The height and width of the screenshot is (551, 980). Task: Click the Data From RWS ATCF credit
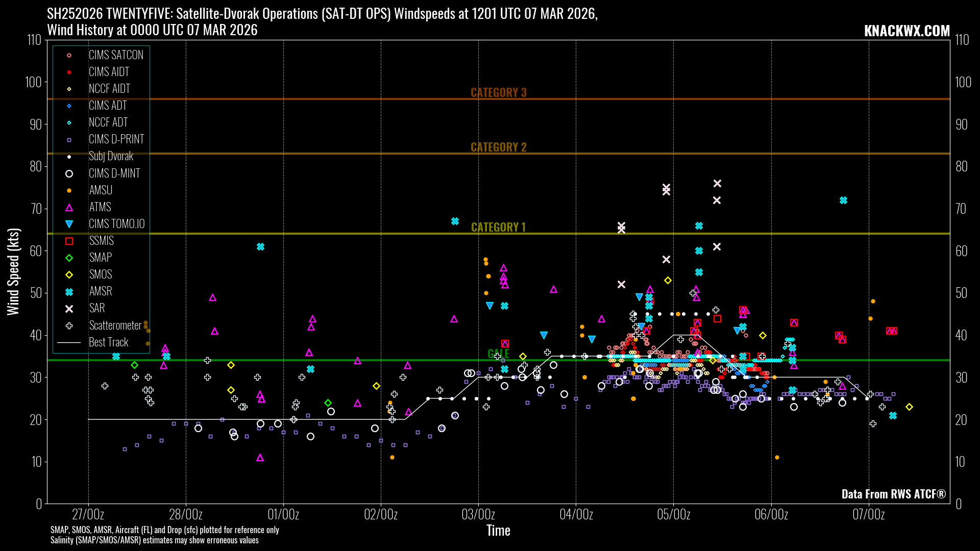[893, 494]
